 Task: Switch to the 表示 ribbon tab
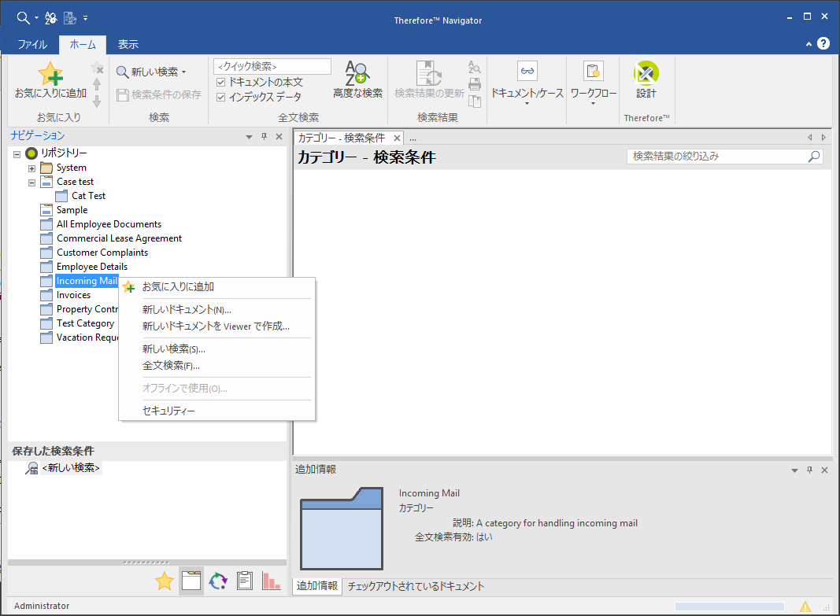pos(128,44)
